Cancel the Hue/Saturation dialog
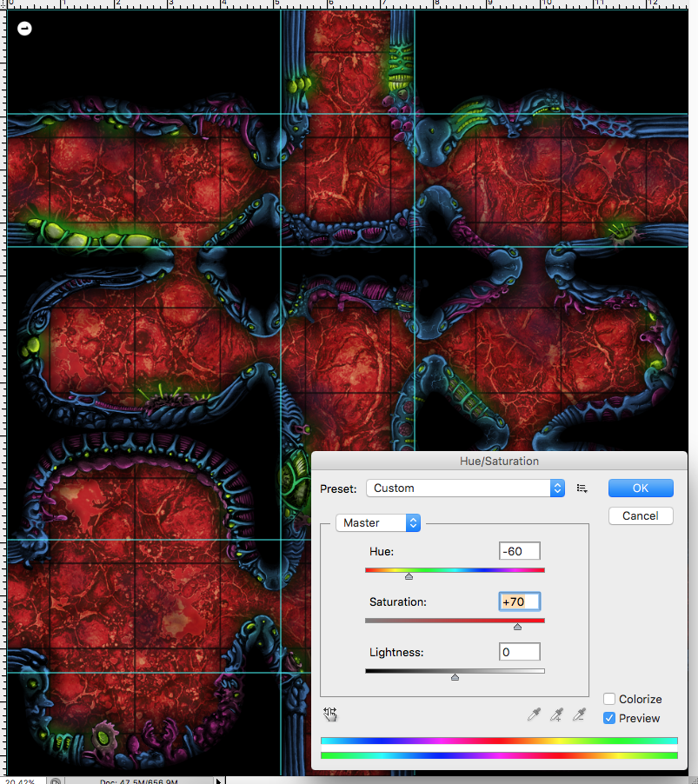Image resolution: width=698 pixels, height=784 pixels. pyautogui.click(x=640, y=515)
